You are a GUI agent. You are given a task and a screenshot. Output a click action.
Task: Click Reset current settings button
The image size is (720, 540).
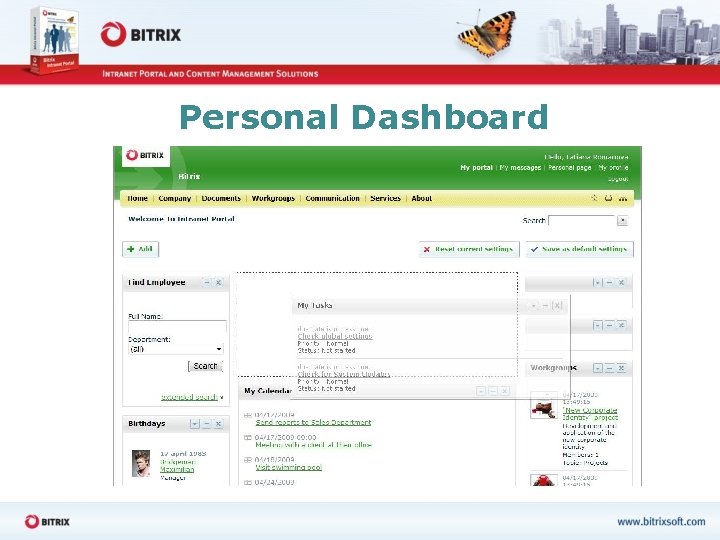[469, 249]
